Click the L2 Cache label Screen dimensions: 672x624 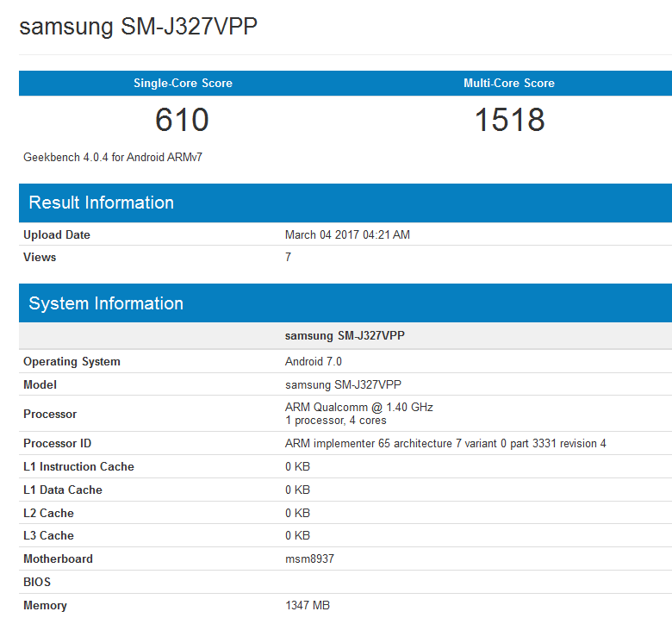pos(48,513)
